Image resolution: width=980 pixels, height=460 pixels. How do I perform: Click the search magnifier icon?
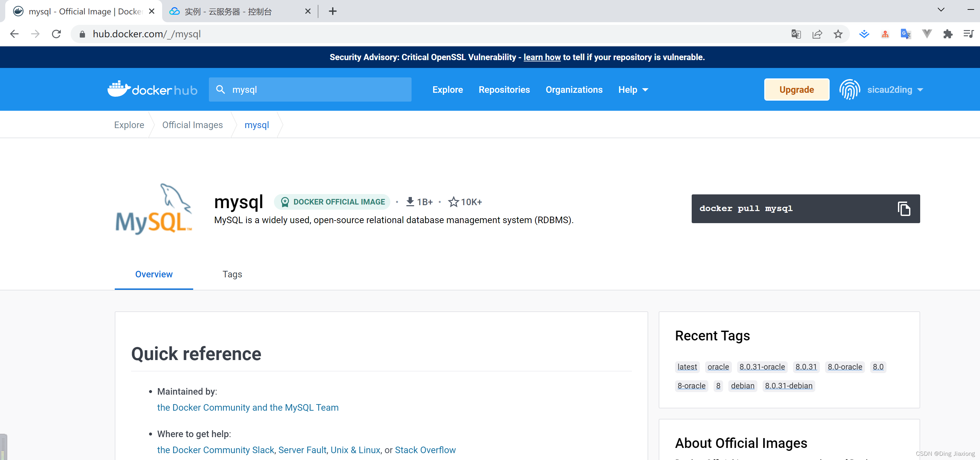click(x=220, y=89)
